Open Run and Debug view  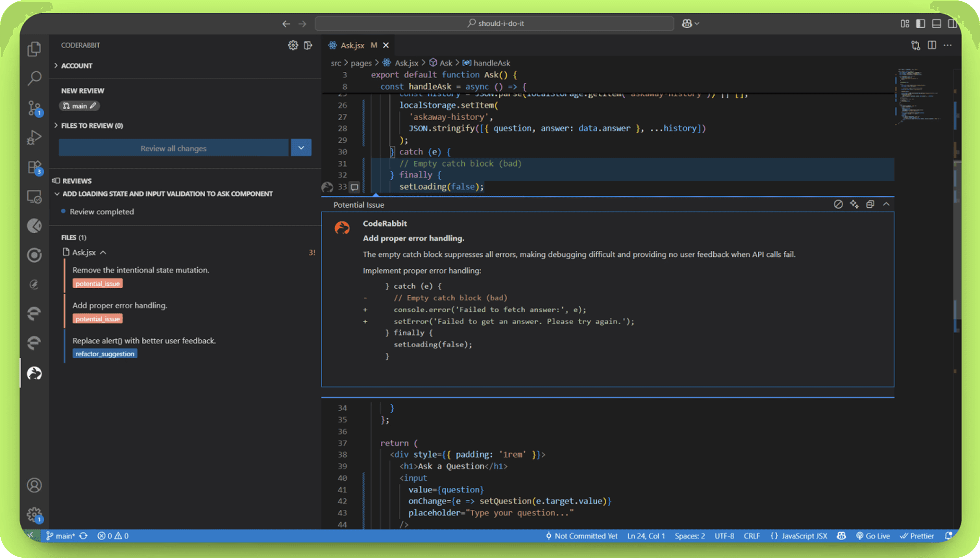pos(34,137)
